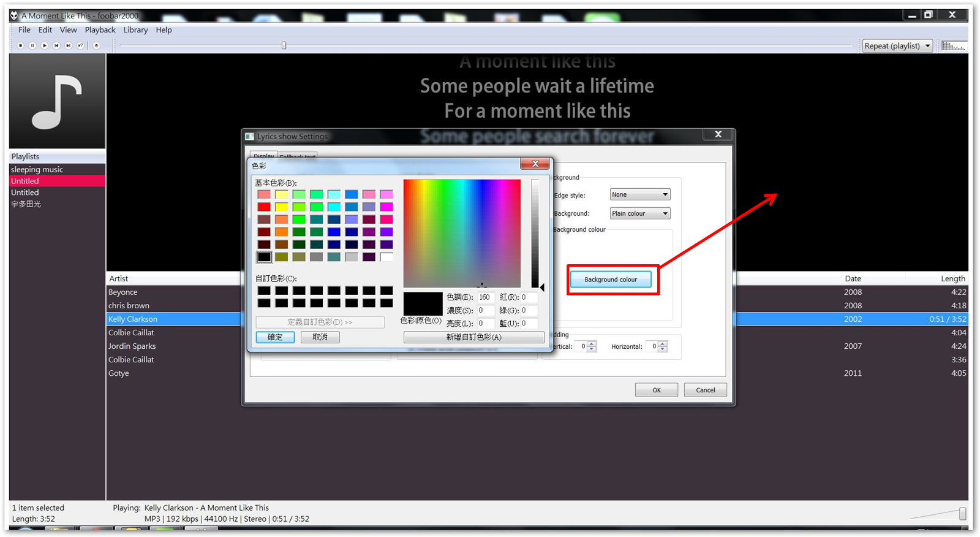The width and height of the screenshot is (980, 537).
Task: Select the sleeping music playlist
Action: tap(57, 169)
